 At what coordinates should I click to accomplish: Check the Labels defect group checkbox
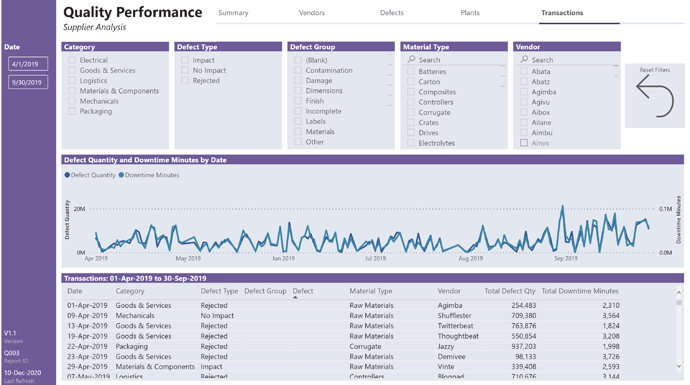coord(298,121)
